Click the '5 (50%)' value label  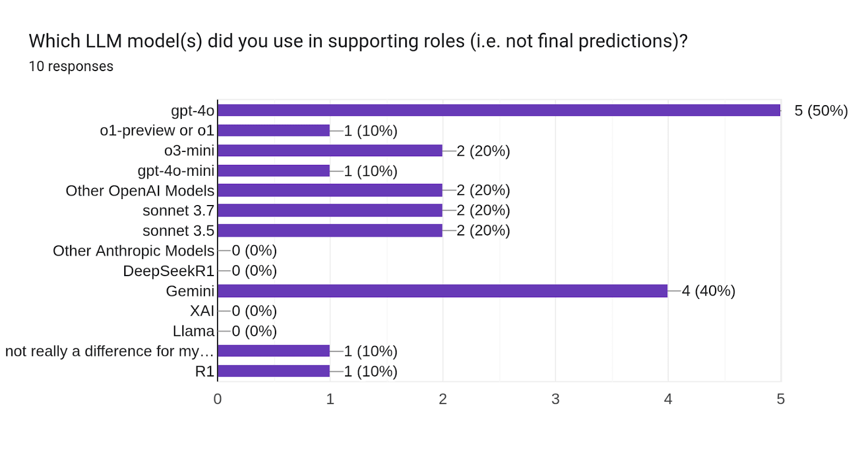[x=821, y=111]
